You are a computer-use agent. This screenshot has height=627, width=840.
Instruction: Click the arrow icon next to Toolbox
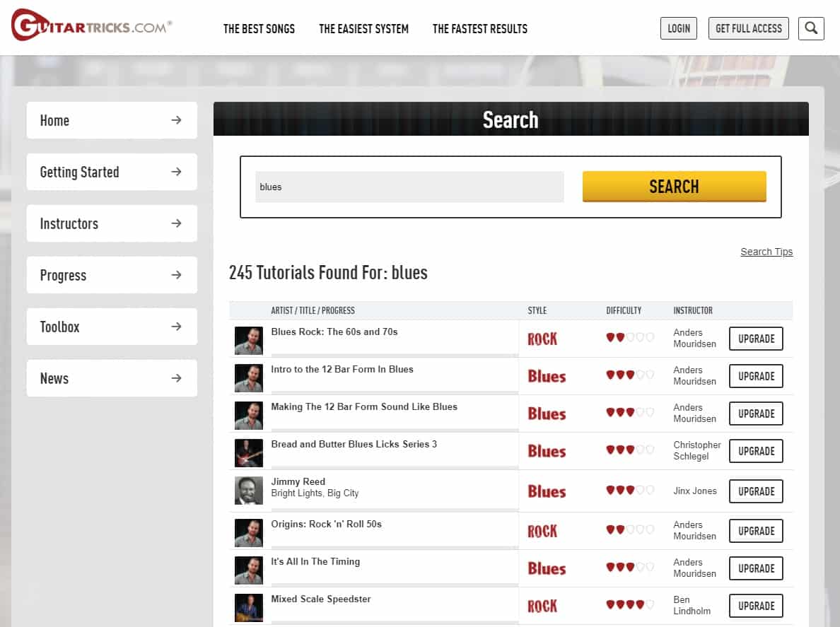[176, 326]
